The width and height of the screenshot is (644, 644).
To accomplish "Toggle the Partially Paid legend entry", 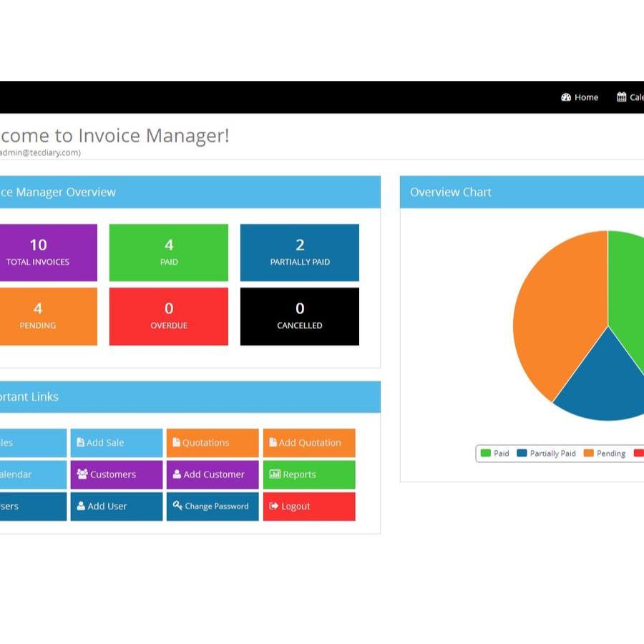I will (546, 453).
